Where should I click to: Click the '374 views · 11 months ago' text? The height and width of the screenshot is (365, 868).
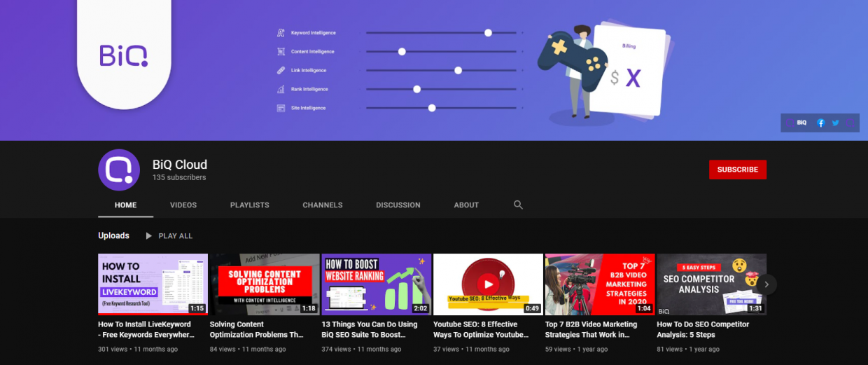coord(362,350)
